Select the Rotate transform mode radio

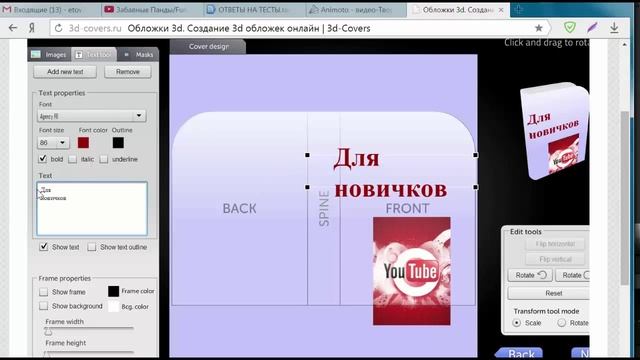tap(562, 323)
